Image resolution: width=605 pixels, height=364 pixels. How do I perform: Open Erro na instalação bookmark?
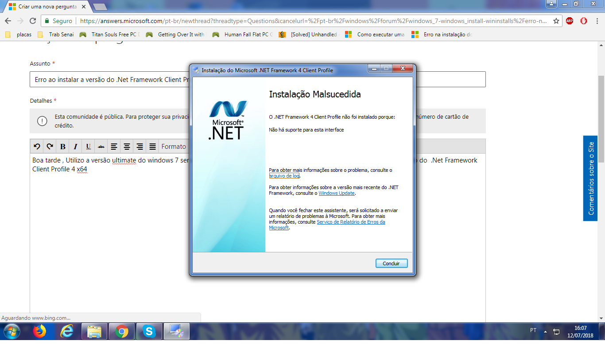442,35
